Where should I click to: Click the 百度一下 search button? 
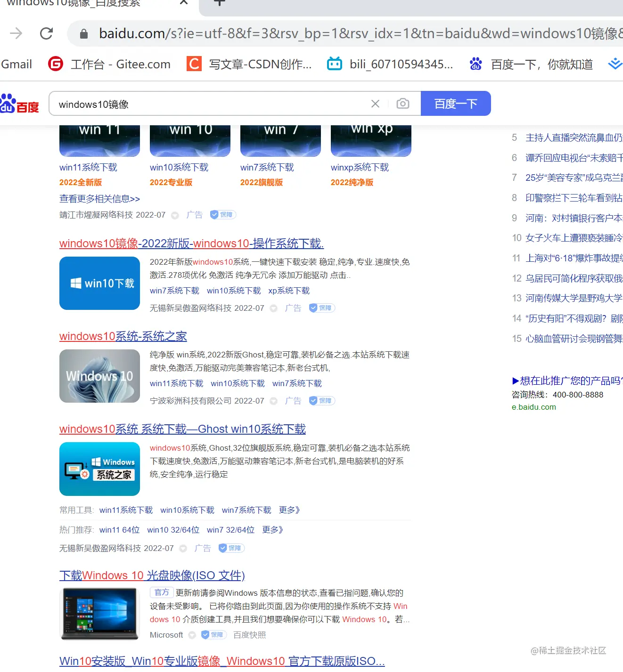456,104
